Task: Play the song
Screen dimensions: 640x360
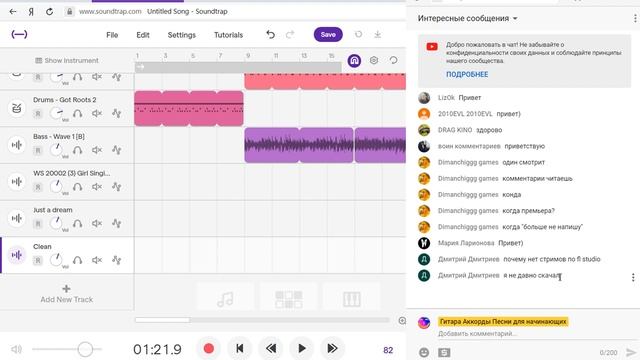Action: coord(302,349)
